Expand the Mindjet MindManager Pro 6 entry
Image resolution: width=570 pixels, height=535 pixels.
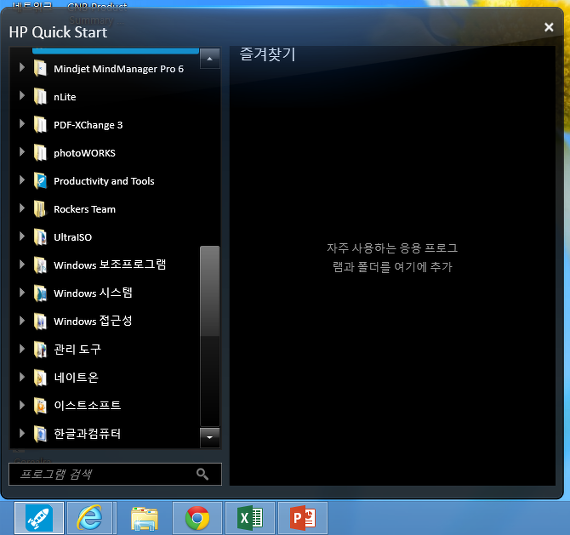(x=22, y=67)
